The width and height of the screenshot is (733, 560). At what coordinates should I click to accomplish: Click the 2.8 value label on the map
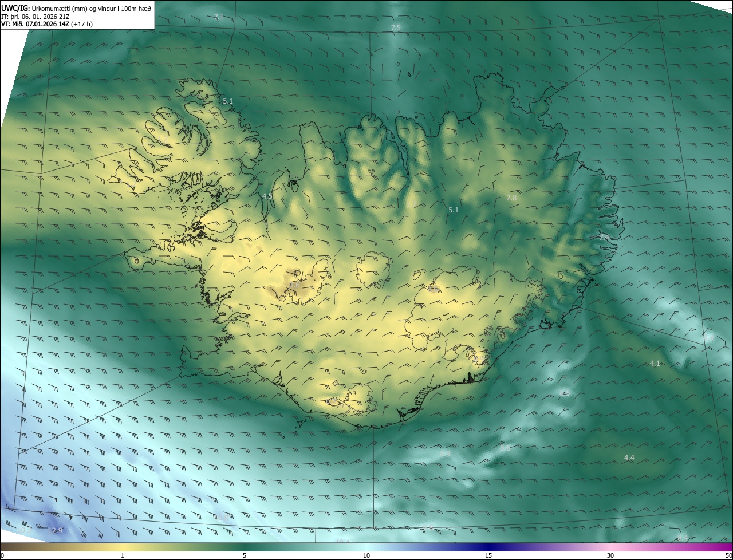point(511,198)
